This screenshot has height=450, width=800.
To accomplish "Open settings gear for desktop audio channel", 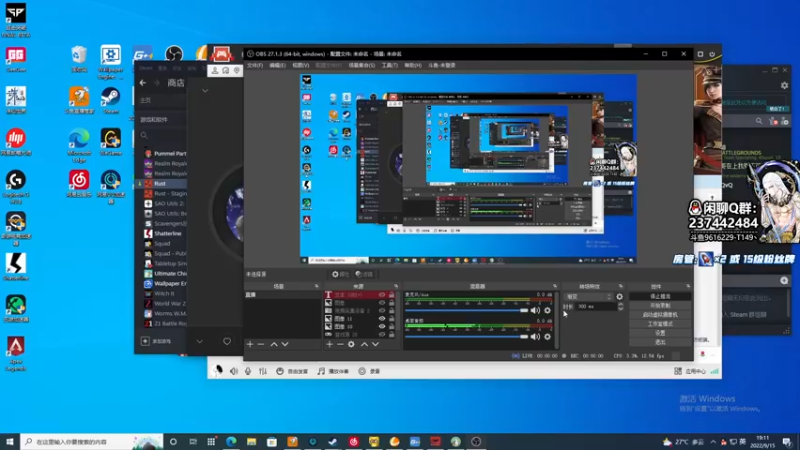I will [x=547, y=337].
